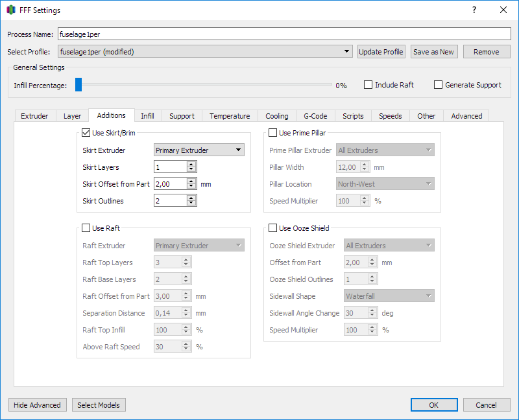The height and width of the screenshot is (420, 519).
Task: Open the Temperature tab
Action: click(230, 116)
